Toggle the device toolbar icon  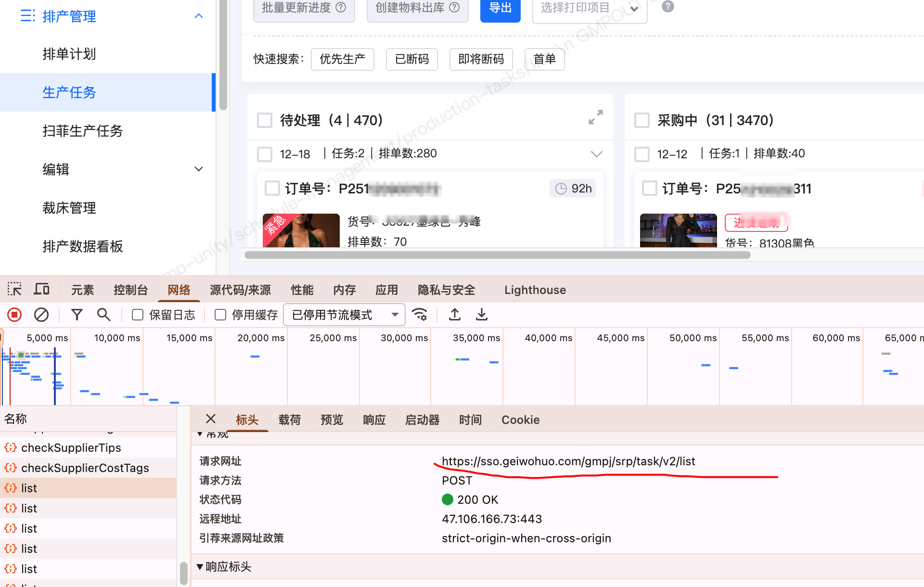tap(42, 290)
